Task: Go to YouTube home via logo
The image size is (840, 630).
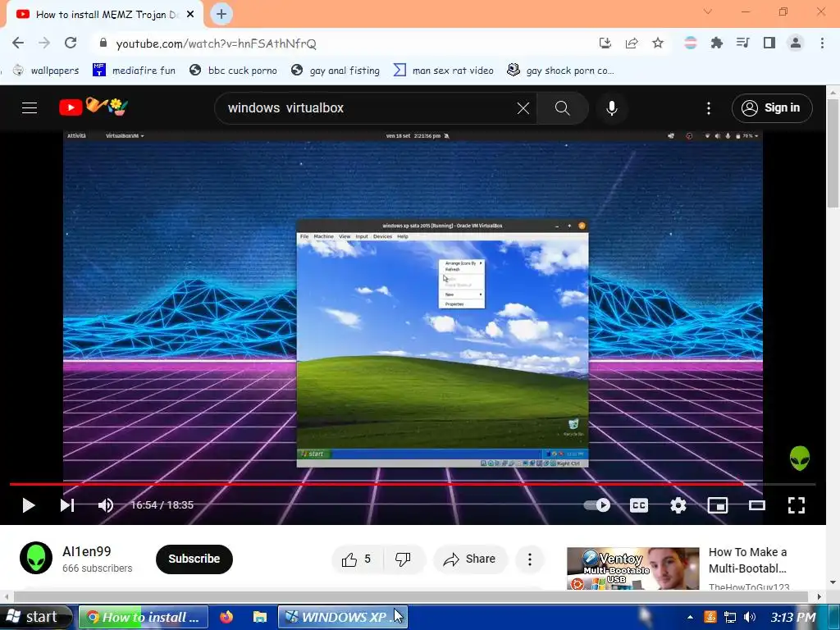Action: coord(94,107)
